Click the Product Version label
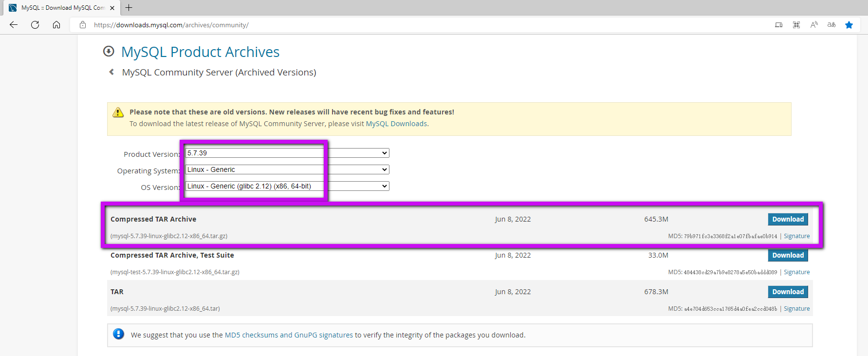 (x=151, y=154)
